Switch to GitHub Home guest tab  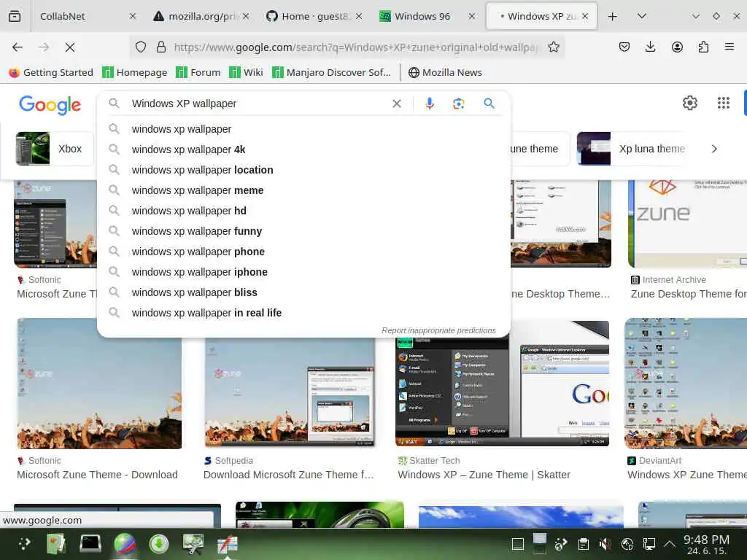(314, 16)
